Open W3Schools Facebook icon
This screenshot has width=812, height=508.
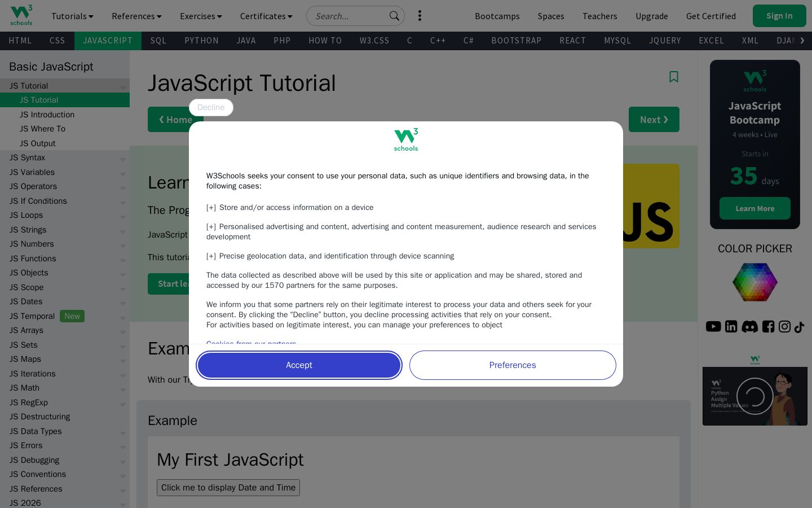click(768, 326)
